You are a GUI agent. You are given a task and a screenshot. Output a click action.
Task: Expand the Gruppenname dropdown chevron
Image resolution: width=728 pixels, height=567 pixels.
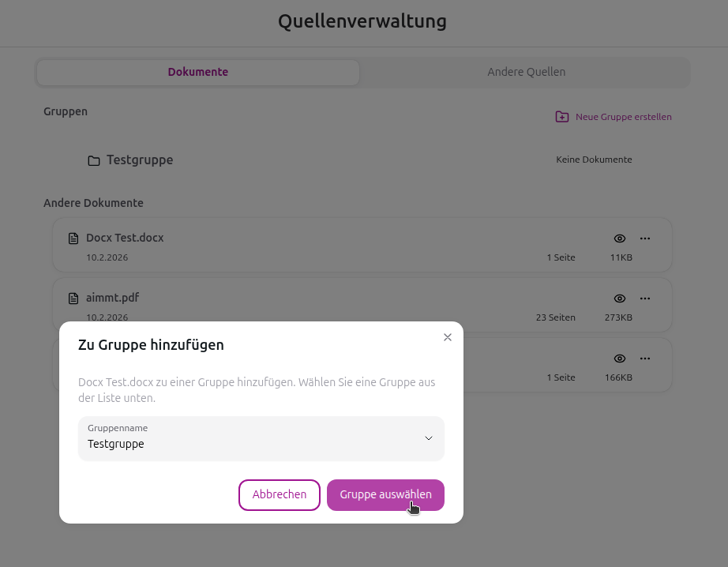click(429, 438)
